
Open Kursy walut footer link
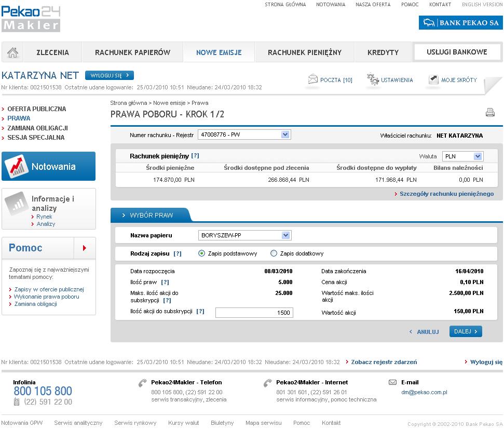click(x=184, y=423)
